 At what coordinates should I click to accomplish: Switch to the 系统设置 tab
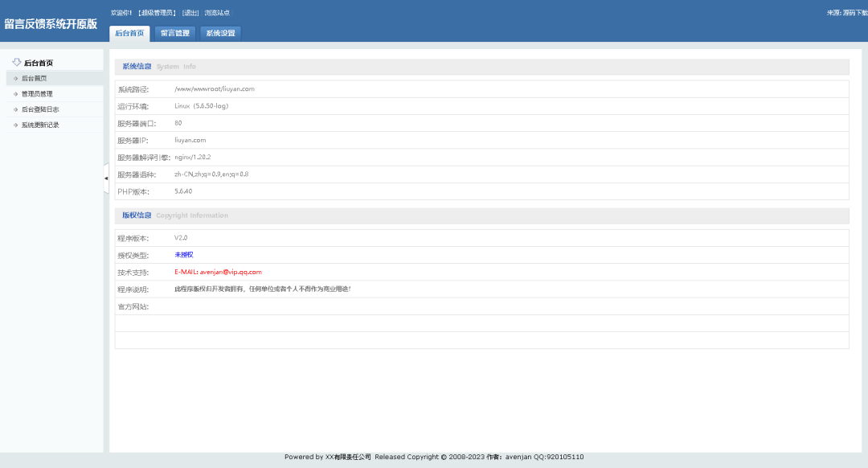point(220,33)
